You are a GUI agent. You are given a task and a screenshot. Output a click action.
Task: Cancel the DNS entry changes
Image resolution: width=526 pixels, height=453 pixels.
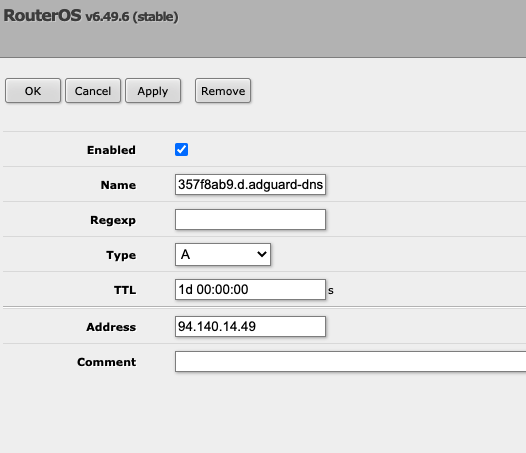93,91
